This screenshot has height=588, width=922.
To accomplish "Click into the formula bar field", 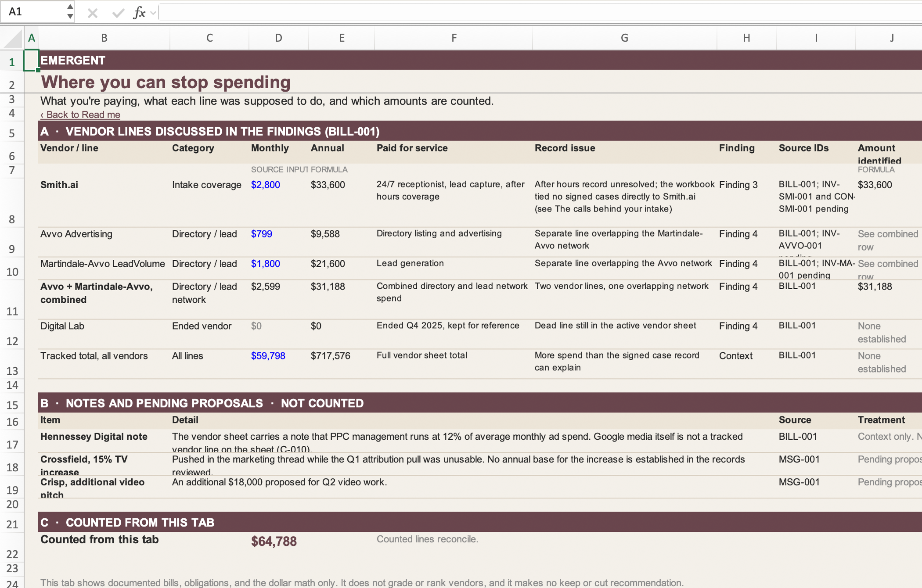I will 540,12.
